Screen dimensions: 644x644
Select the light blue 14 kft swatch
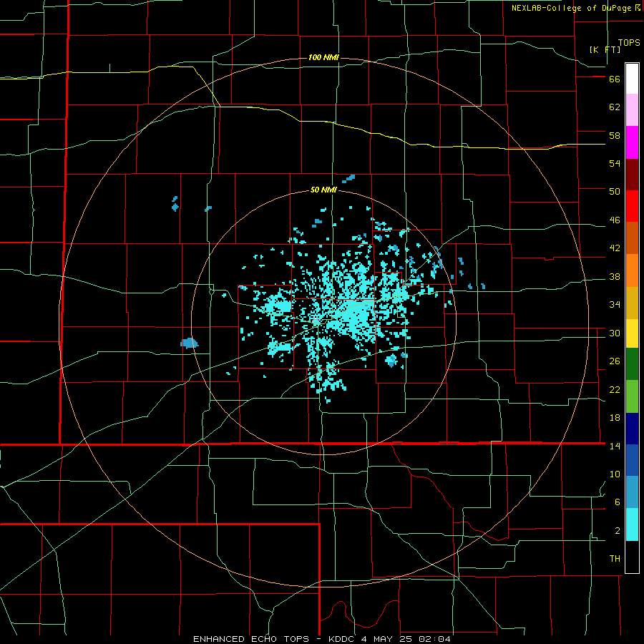[632, 492]
